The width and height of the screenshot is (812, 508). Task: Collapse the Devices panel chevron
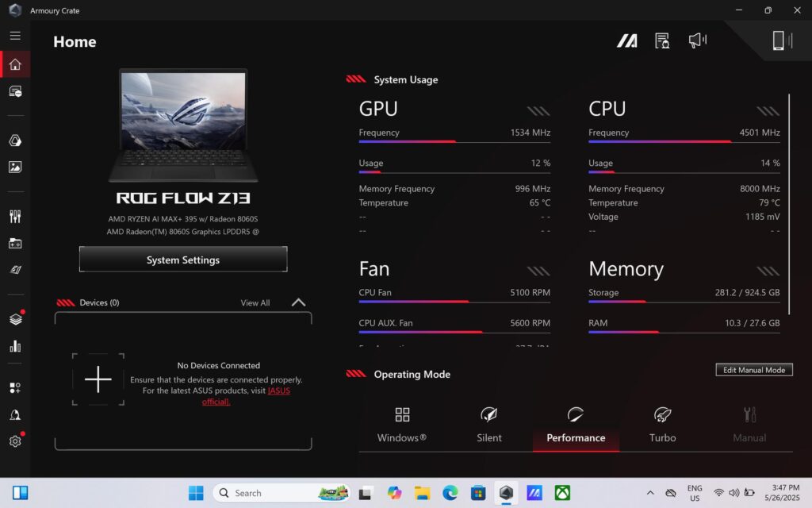(298, 302)
